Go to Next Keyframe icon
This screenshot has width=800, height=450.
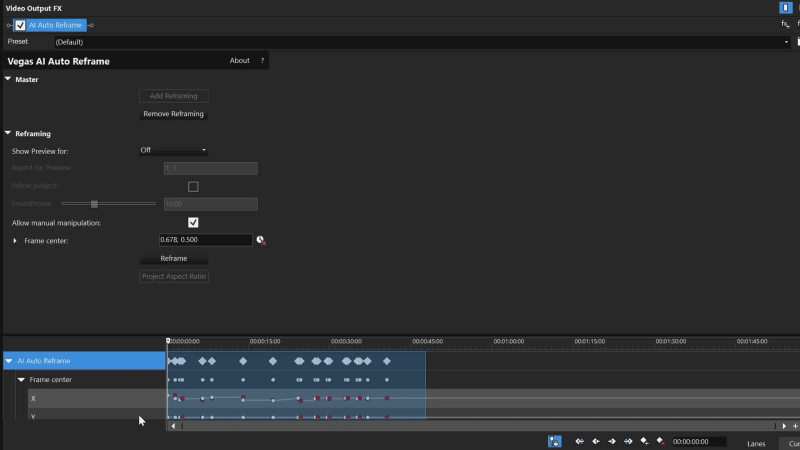[x=612, y=441]
